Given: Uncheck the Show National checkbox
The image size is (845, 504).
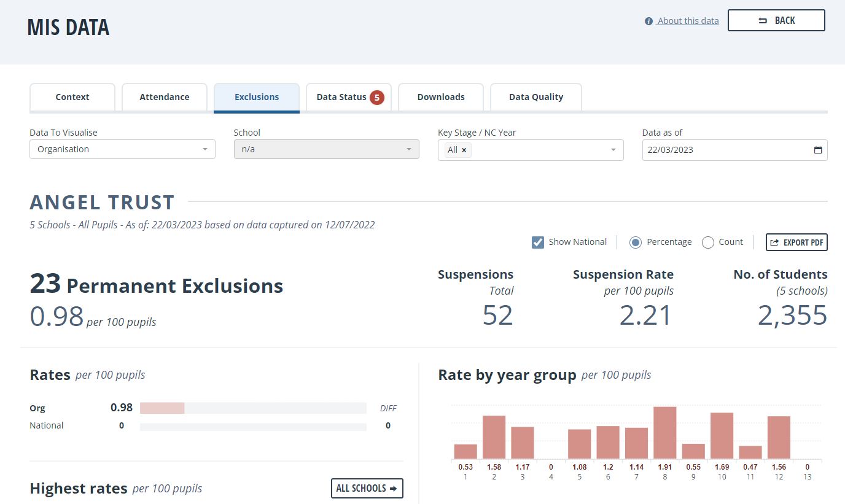Looking at the screenshot, I should tap(538, 242).
